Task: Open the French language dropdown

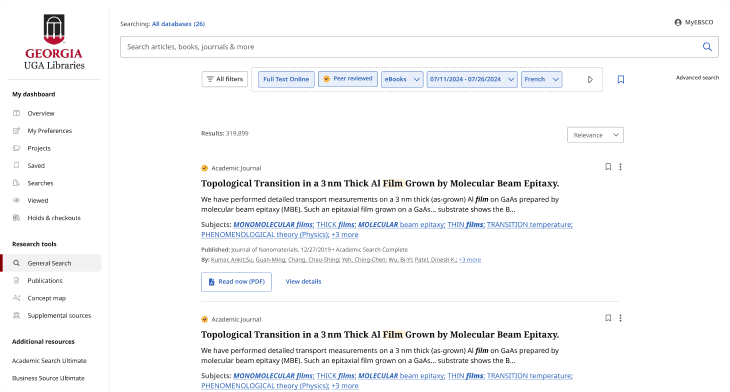Action: (x=541, y=79)
